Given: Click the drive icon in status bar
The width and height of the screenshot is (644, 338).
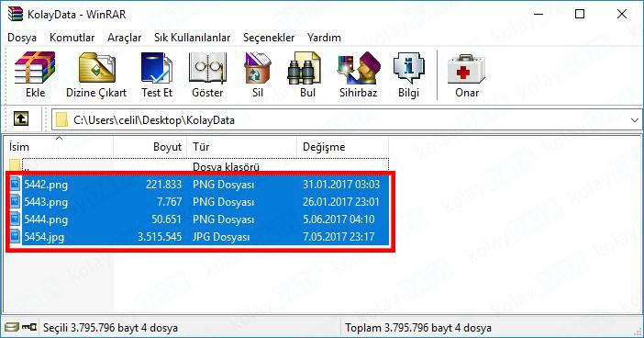Looking at the screenshot, I should click(12, 327).
